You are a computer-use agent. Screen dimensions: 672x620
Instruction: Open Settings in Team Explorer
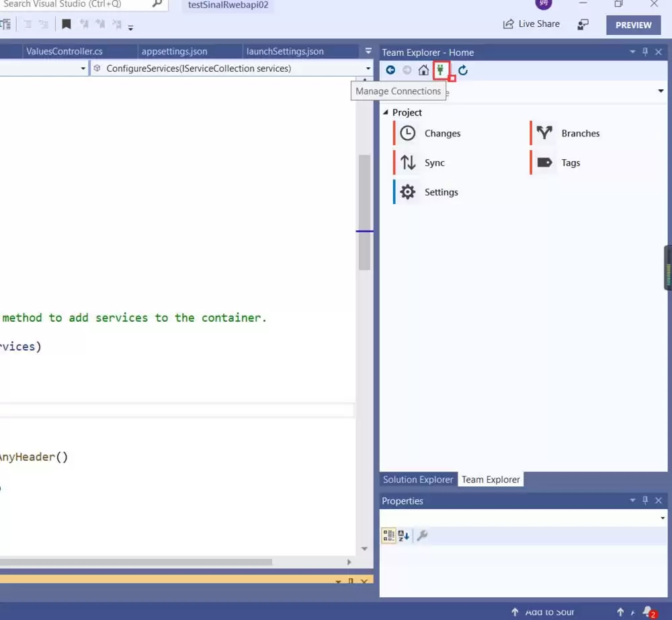coord(441,192)
